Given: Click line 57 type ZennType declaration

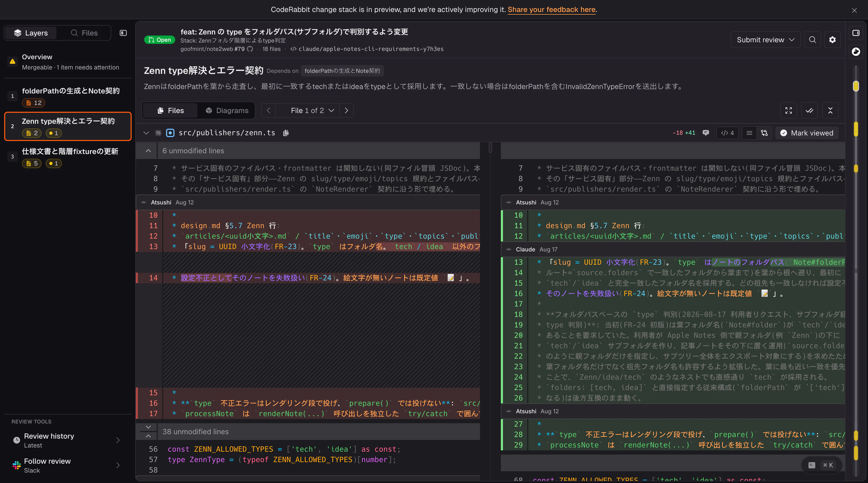Looking at the screenshot, I should 282,460.
